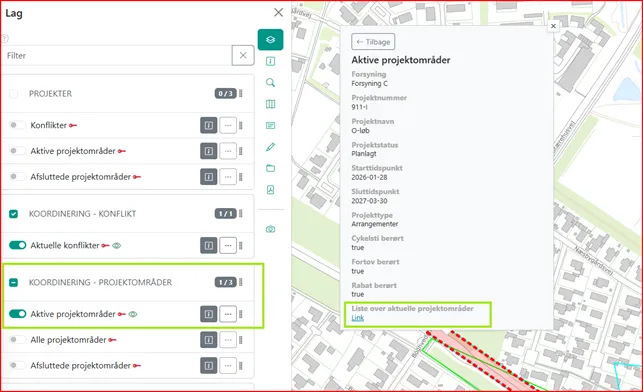Screen dimensions: 643x392
Task: Grab drag handle of Alle projektområder row
Action: point(241,340)
